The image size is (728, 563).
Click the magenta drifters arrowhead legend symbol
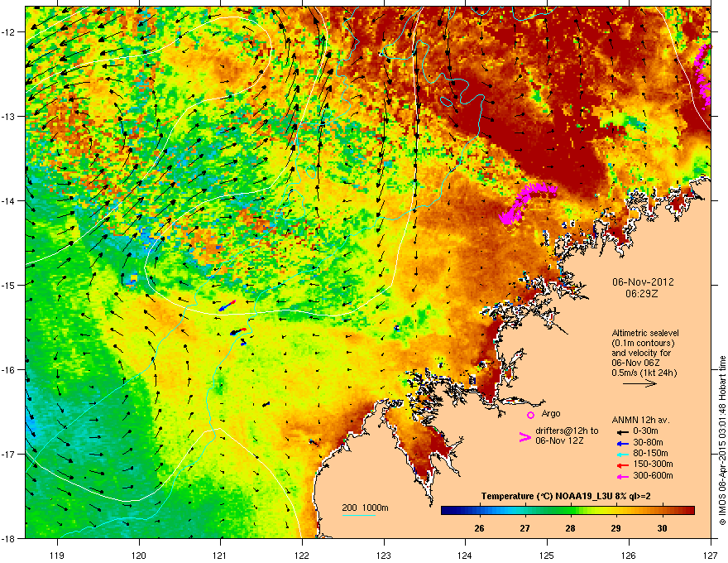[525, 436]
